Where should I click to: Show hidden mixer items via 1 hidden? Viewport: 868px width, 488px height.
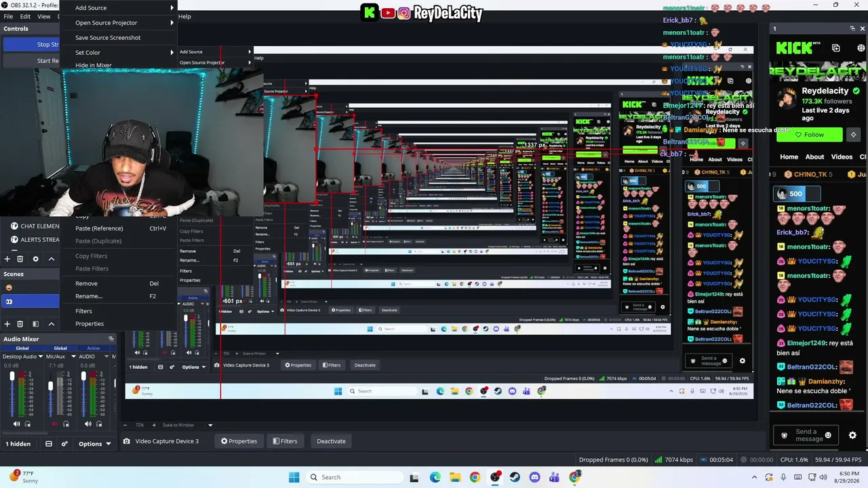point(18,444)
